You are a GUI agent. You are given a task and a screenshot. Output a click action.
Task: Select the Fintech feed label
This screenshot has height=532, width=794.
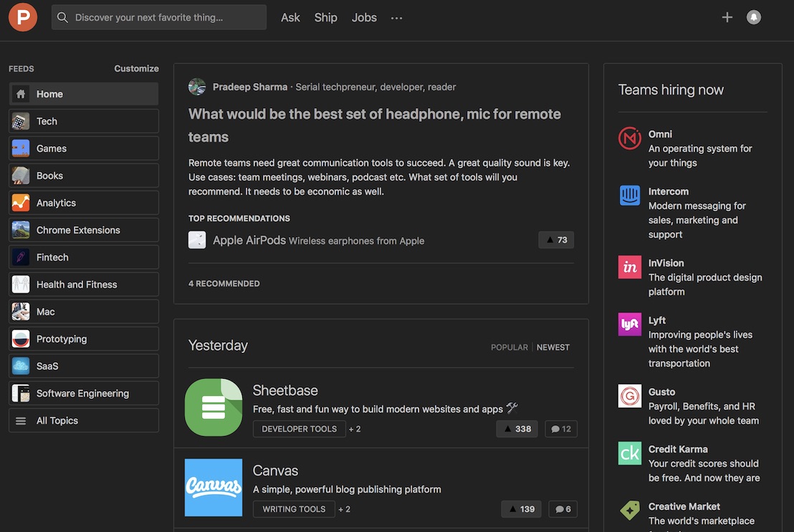click(52, 257)
